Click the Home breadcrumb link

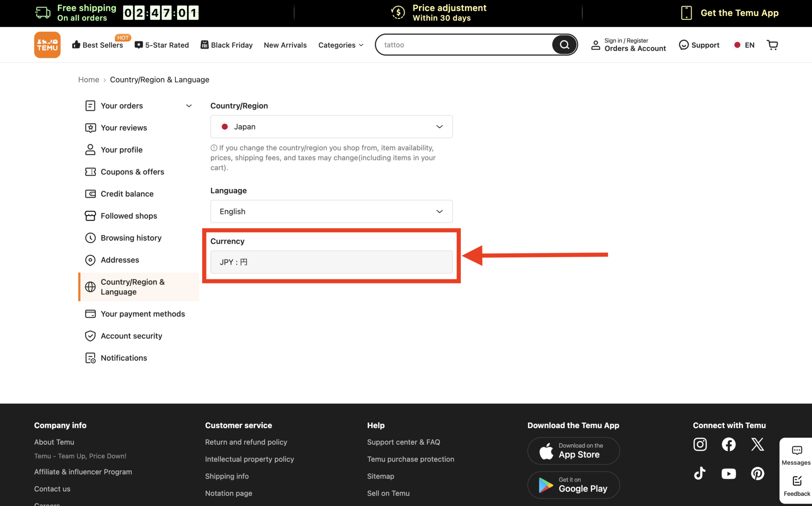pyautogui.click(x=88, y=80)
